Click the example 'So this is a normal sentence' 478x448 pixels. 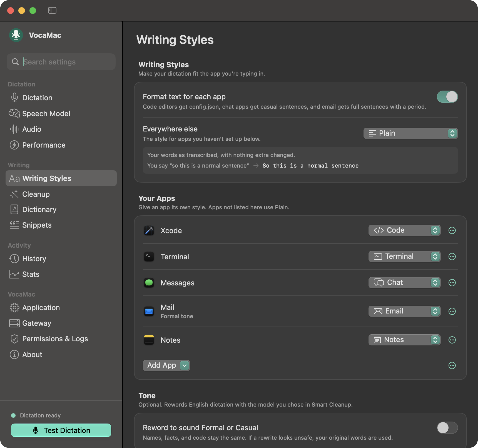click(310, 166)
